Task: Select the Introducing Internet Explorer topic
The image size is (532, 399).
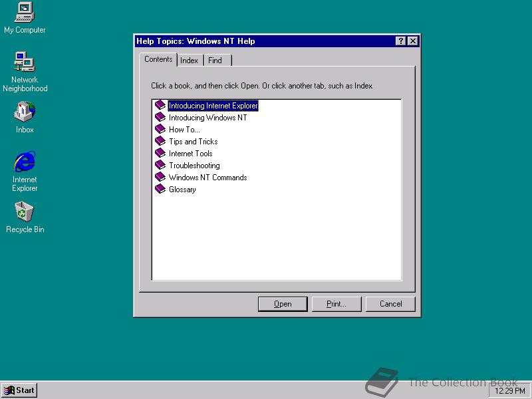Action: (x=213, y=106)
